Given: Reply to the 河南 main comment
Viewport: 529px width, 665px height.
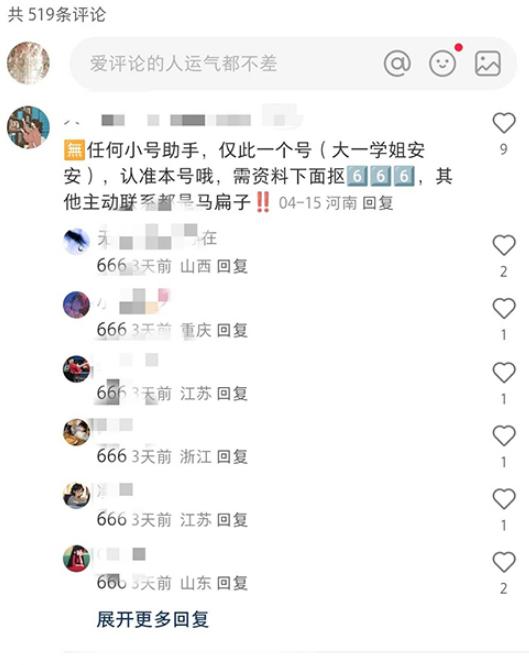Looking at the screenshot, I should click(x=378, y=203).
